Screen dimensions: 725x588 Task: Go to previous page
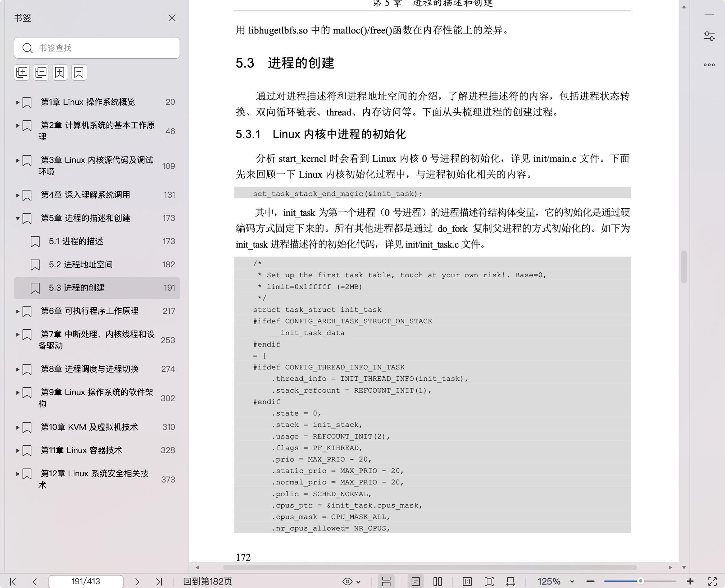[34, 582]
